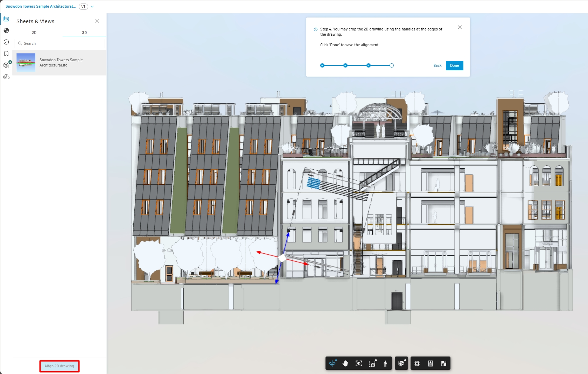588x374 pixels.
Task: Close the Sheets & Views panel
Action: point(97,21)
